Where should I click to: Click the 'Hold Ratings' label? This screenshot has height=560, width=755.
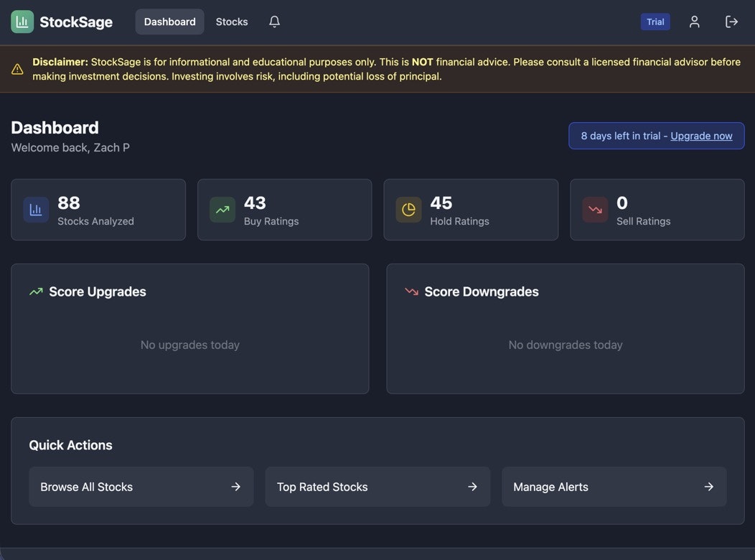[459, 222]
